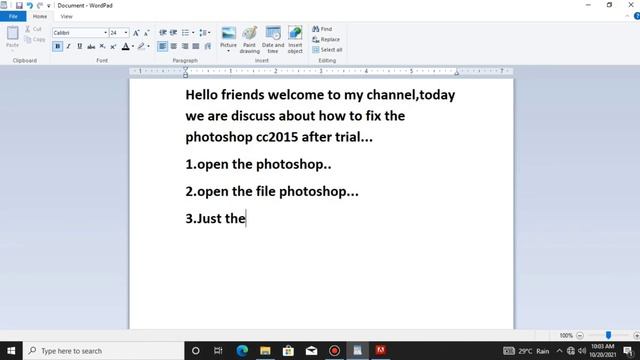Click at end of '3.Just the' line
Image resolution: width=640 pixels, height=360 pixels.
[x=246, y=218]
